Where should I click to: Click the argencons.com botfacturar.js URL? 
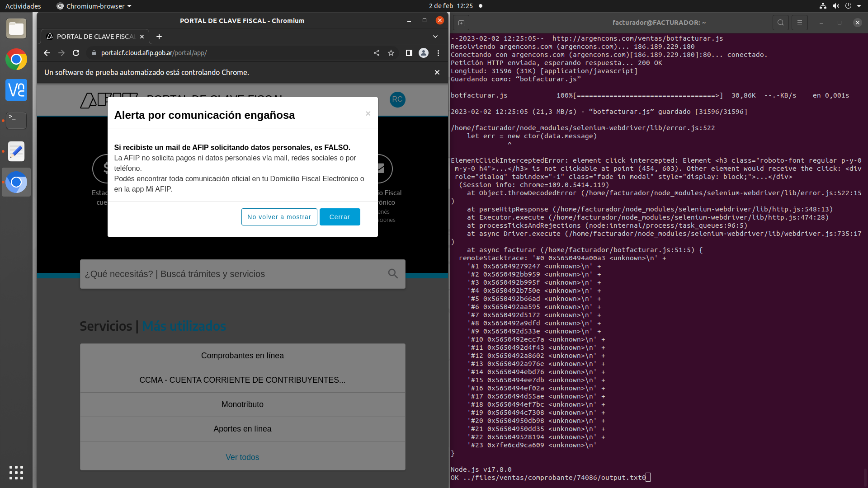click(637, 38)
